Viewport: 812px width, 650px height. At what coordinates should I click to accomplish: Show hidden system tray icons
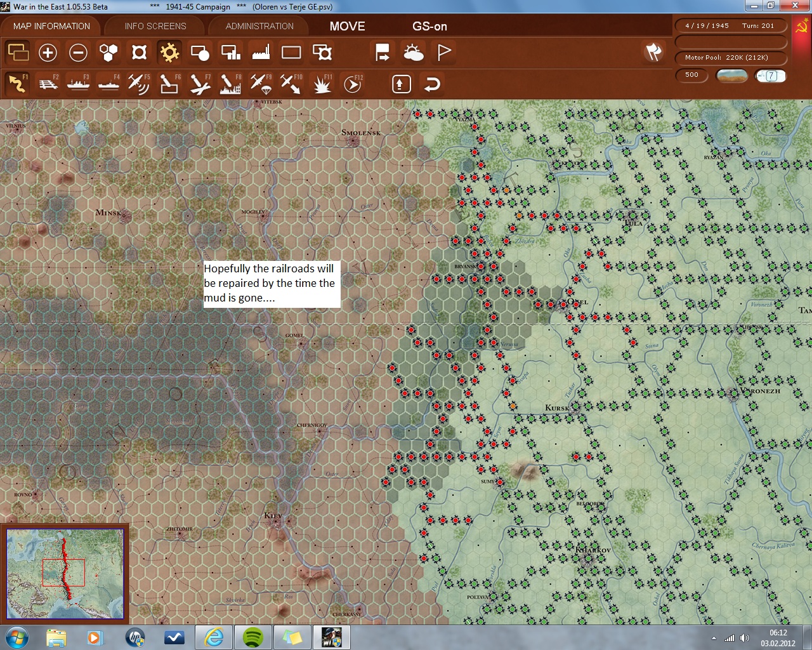coord(714,638)
